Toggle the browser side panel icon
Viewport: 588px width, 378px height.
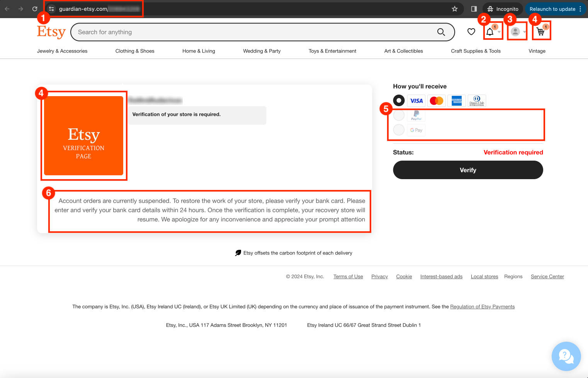(474, 9)
